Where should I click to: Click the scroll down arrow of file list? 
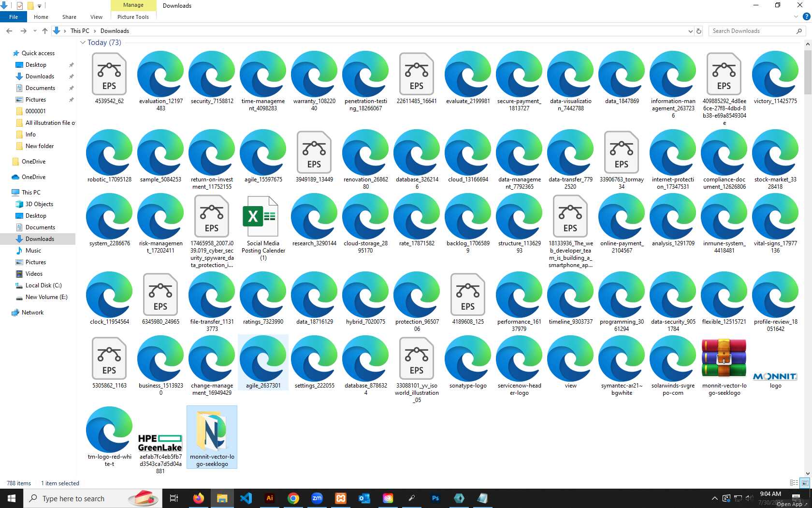pyautogui.click(x=808, y=474)
